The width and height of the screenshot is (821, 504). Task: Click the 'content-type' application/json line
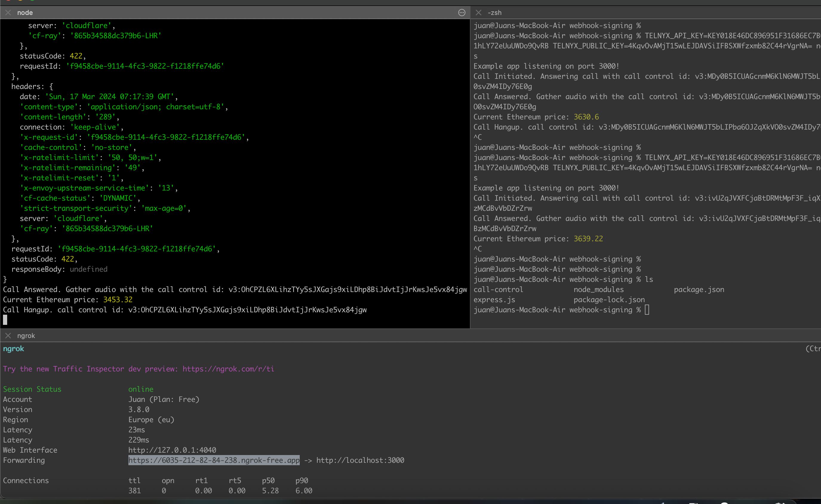click(124, 107)
